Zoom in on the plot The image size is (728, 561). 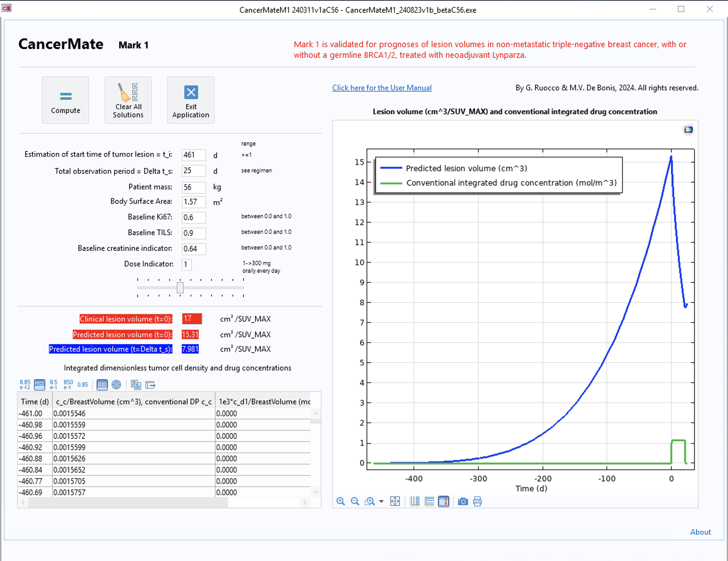pyautogui.click(x=340, y=501)
